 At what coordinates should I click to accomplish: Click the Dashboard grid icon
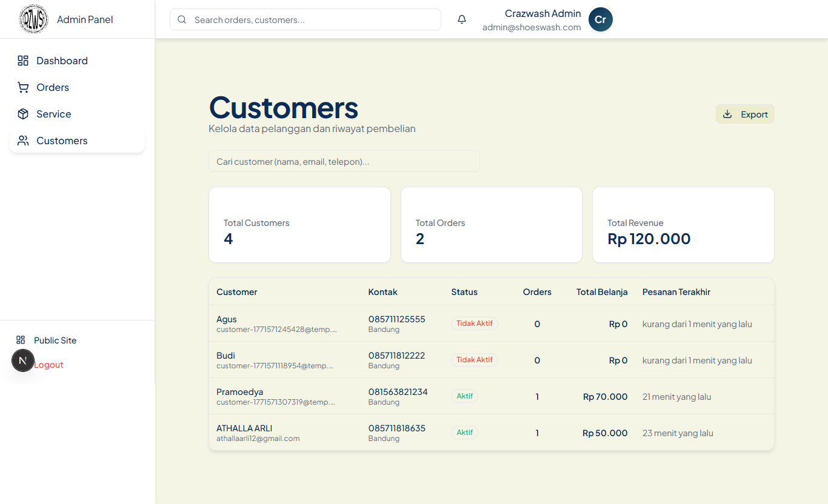[23, 61]
